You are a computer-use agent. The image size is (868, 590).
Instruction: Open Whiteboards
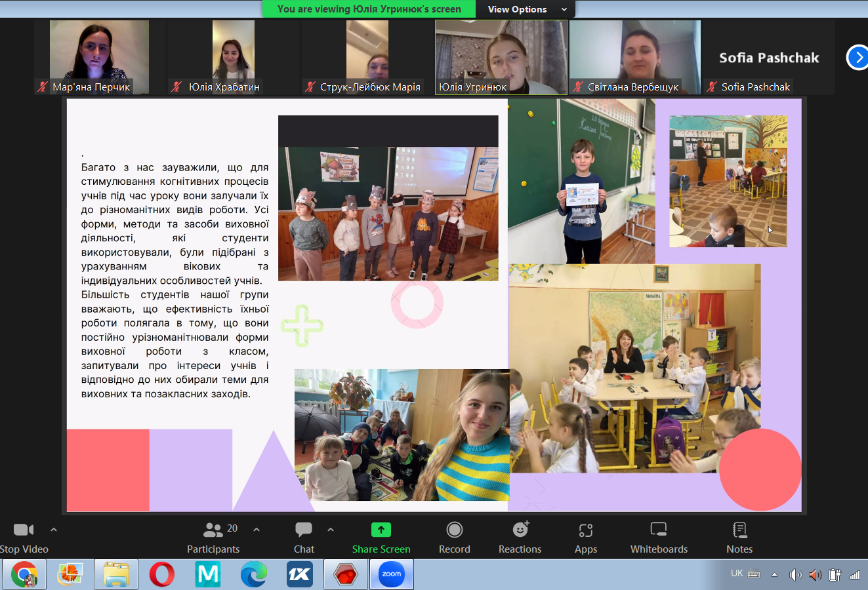point(659,537)
